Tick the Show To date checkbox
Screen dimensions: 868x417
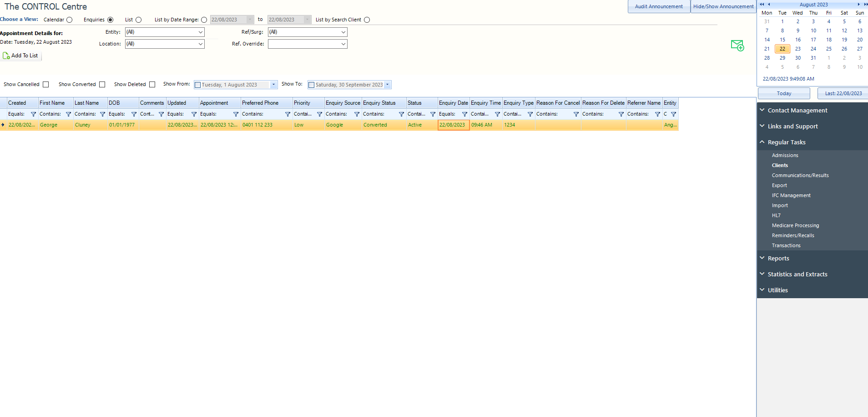tap(312, 85)
